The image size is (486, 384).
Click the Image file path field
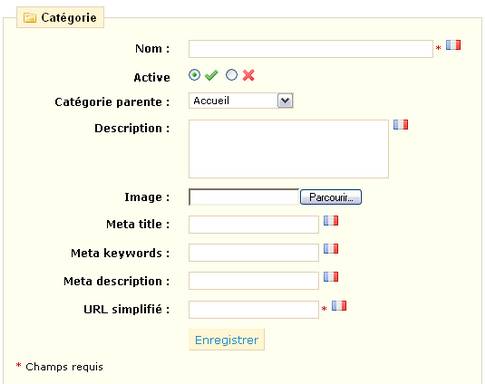(x=244, y=197)
